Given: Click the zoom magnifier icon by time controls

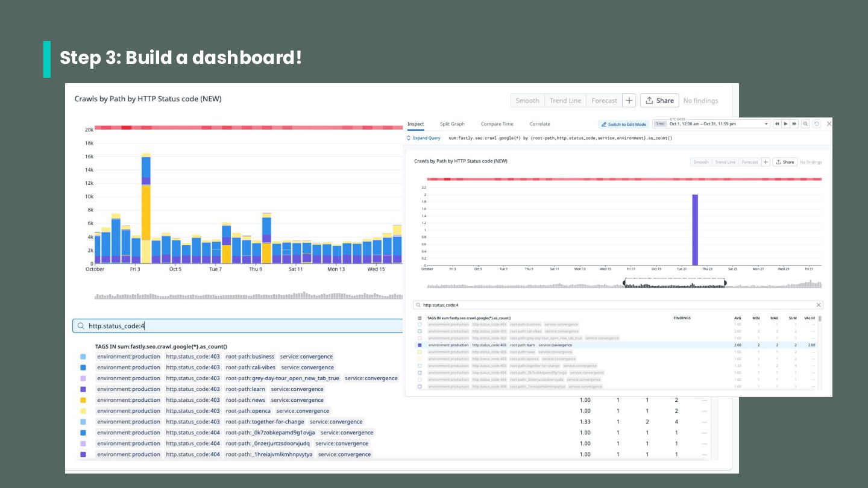Looking at the screenshot, I should pos(805,124).
